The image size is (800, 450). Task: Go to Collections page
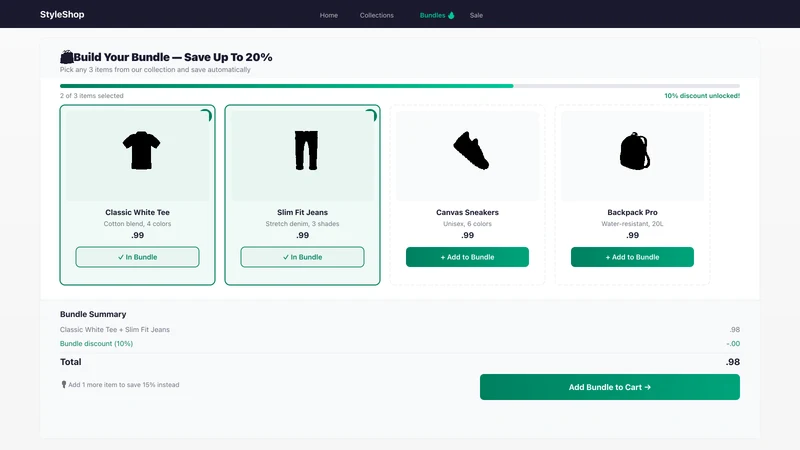click(x=377, y=15)
